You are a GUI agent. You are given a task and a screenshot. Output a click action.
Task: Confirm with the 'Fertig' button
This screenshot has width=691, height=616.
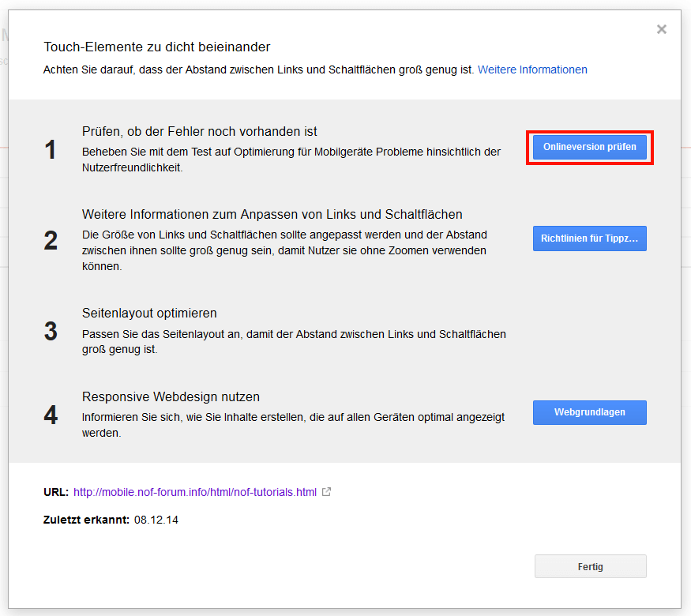(590, 566)
